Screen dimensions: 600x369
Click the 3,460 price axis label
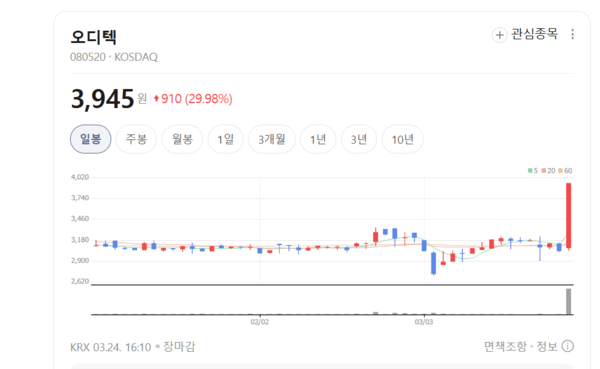point(80,219)
